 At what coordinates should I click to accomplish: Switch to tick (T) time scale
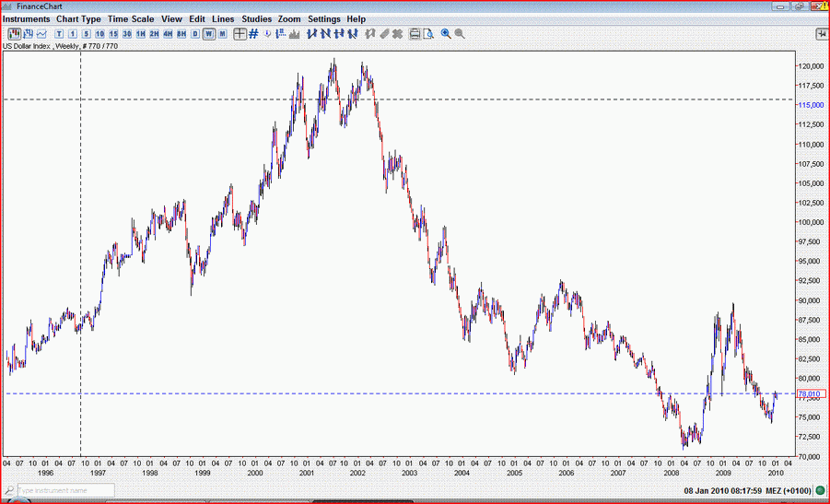pyautogui.click(x=59, y=34)
